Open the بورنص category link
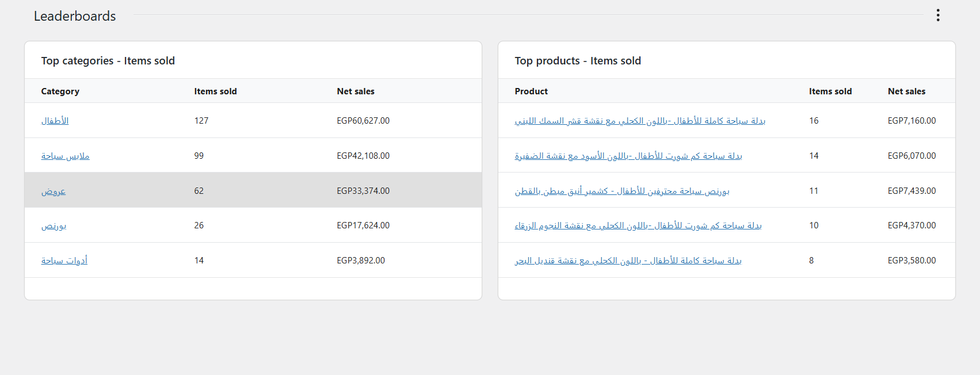This screenshot has height=375, width=980. click(54, 225)
